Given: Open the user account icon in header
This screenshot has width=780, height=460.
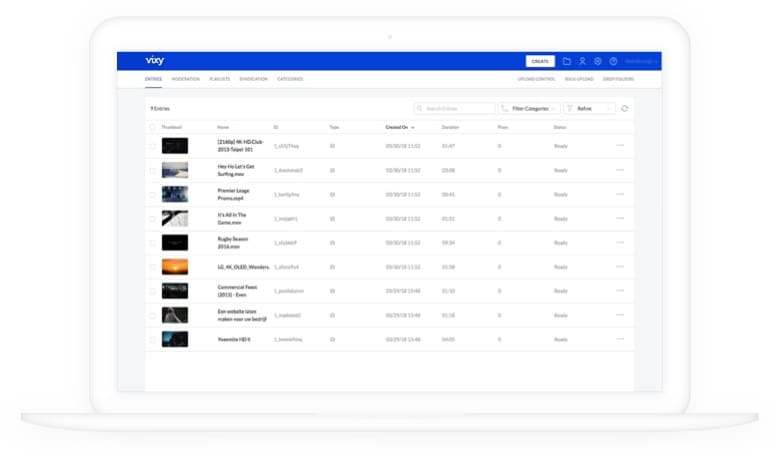Looking at the screenshot, I should coord(582,61).
